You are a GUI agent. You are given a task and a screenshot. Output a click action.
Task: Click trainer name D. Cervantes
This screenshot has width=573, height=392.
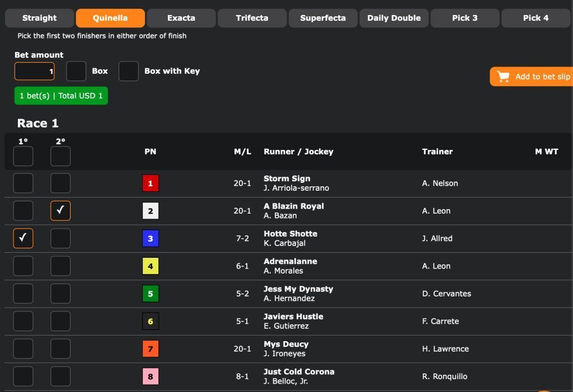[x=447, y=294]
